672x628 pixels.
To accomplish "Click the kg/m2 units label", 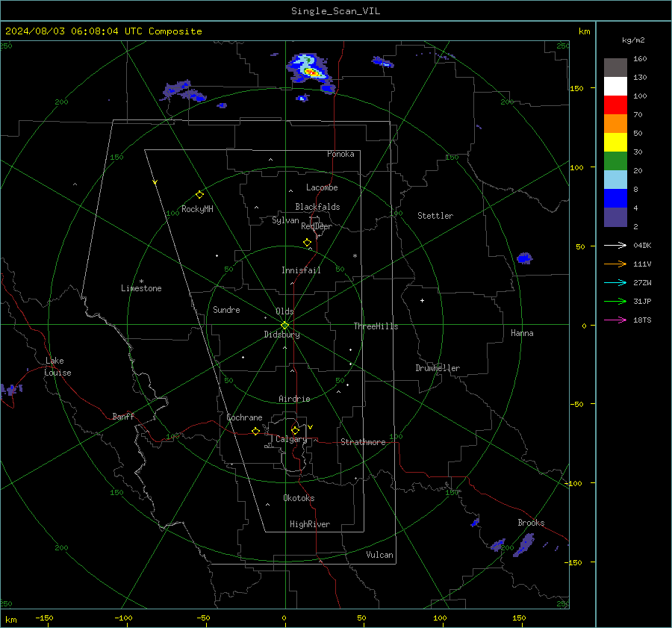I will [x=633, y=40].
